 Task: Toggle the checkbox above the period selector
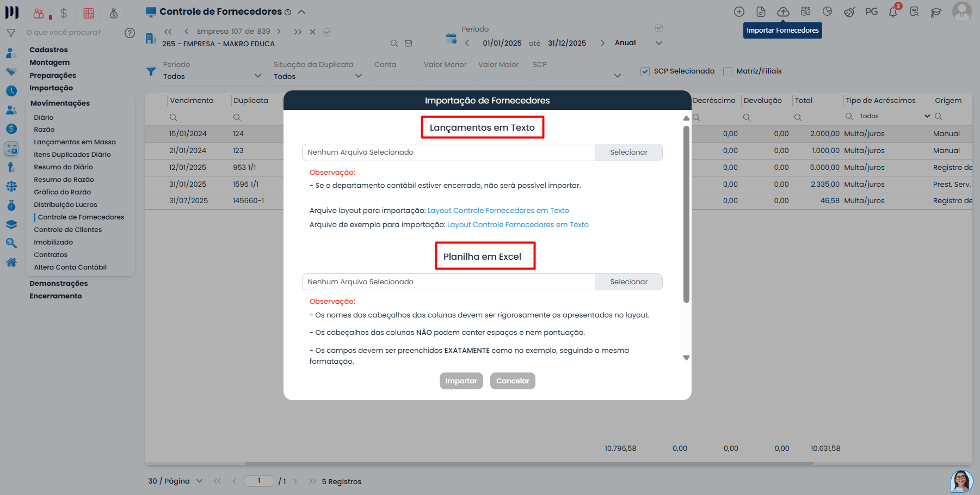tap(659, 28)
